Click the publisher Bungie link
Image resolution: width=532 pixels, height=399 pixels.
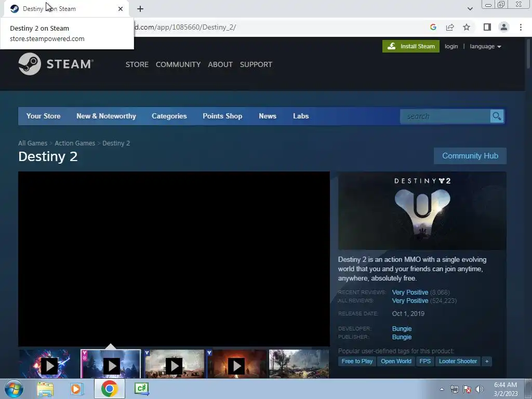(x=402, y=337)
